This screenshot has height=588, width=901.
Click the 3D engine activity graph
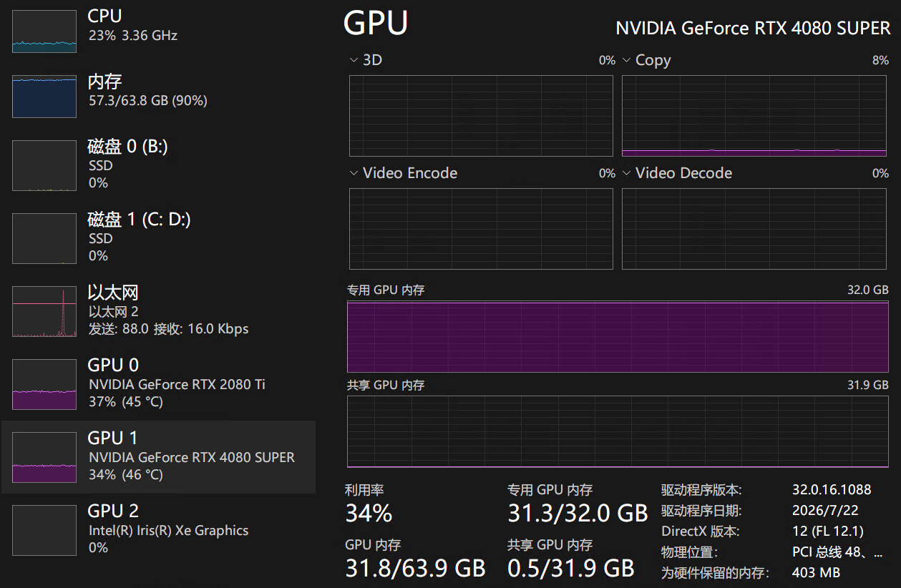[x=481, y=115]
